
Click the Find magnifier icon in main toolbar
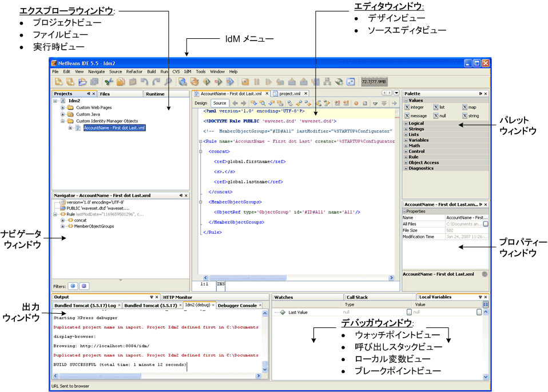[168, 82]
